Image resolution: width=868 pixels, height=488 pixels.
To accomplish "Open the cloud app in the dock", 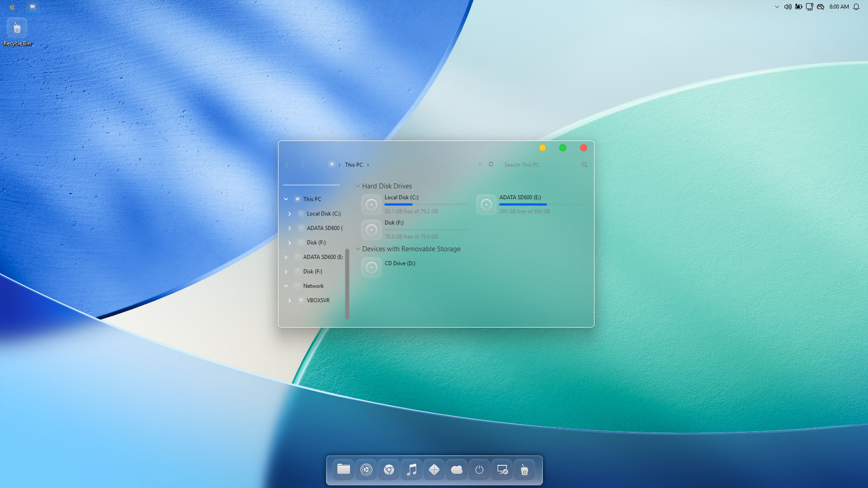I will point(457,470).
